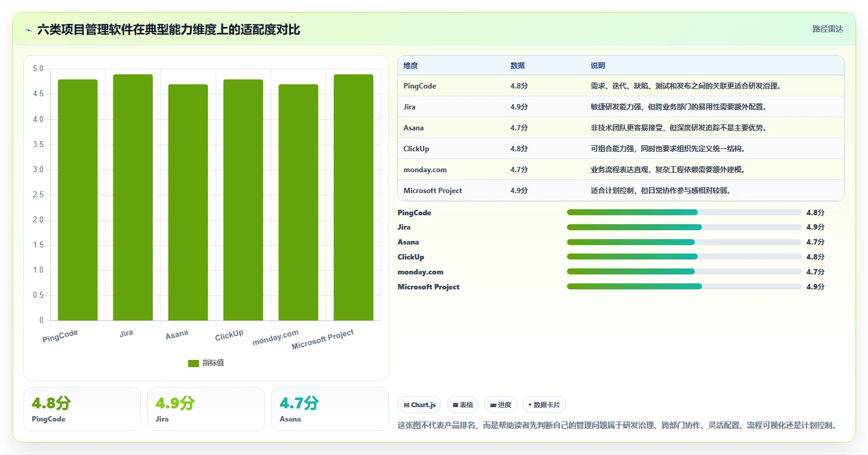Click the PingCode 4.8分 data card

point(82,409)
